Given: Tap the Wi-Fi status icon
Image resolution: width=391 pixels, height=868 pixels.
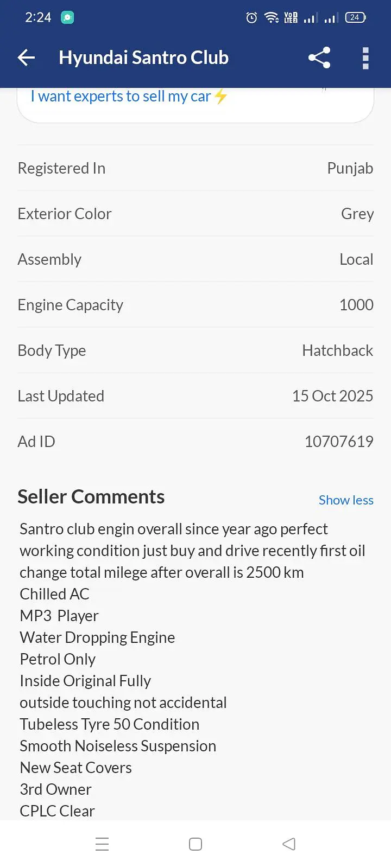Looking at the screenshot, I should coord(271,18).
